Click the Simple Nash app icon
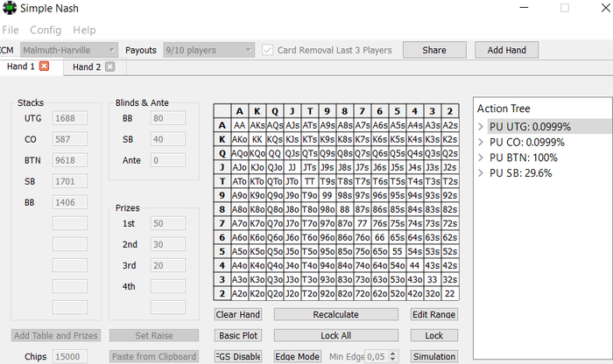613x364 pixels. click(x=10, y=8)
